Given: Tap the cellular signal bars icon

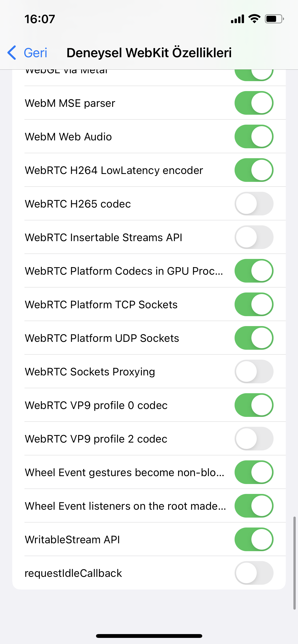Looking at the screenshot, I should click(237, 19).
